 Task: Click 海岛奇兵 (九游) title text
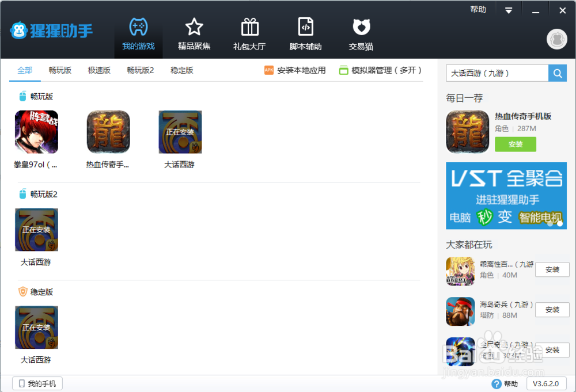(506, 305)
